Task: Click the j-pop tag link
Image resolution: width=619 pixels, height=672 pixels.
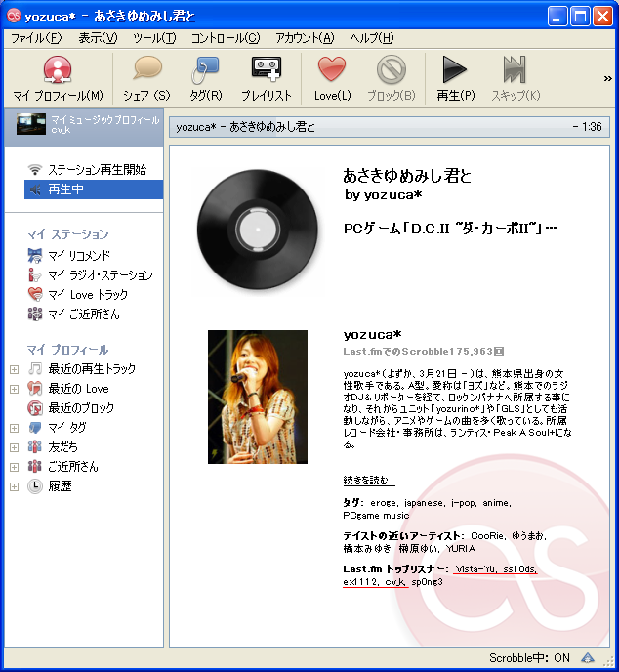Action: [x=464, y=503]
